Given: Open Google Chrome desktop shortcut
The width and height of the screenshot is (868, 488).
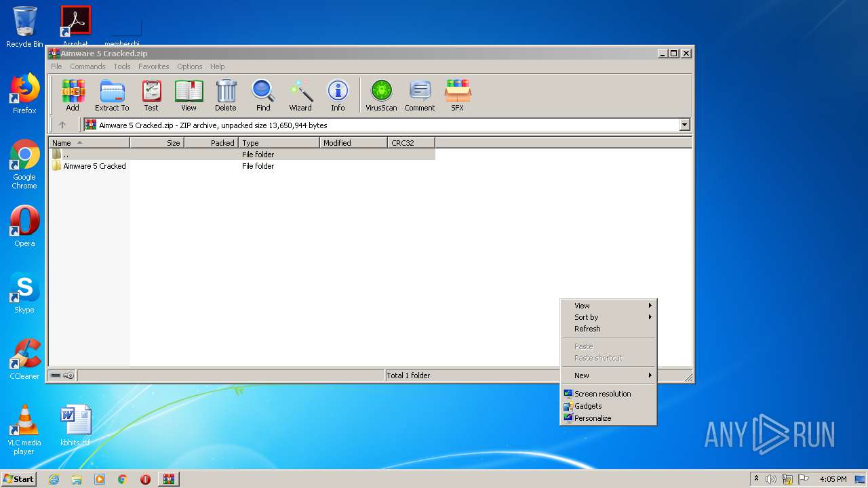Looking at the screenshot, I should point(24,164).
